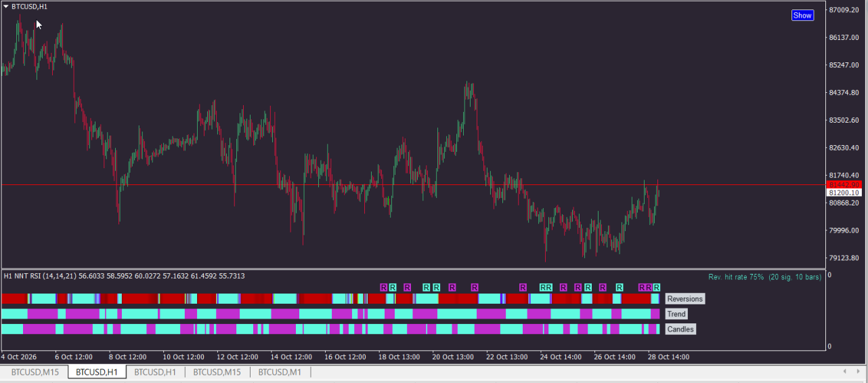Switch to the unselected BTCUSD,H1 tab
Viewport: 868px width, 383px height.
tap(155, 372)
